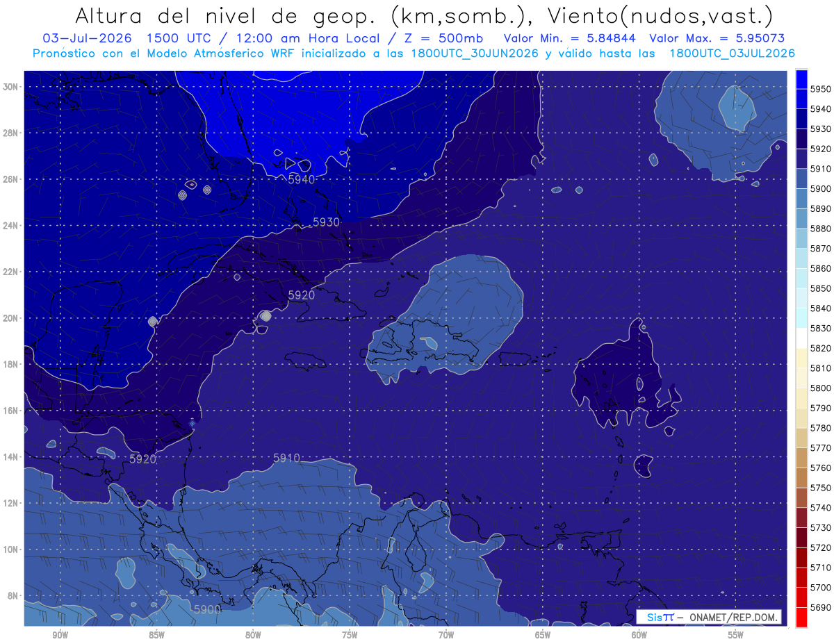Click legend swatch between 5940 and 5950
834x644 pixels.
(x=801, y=99)
